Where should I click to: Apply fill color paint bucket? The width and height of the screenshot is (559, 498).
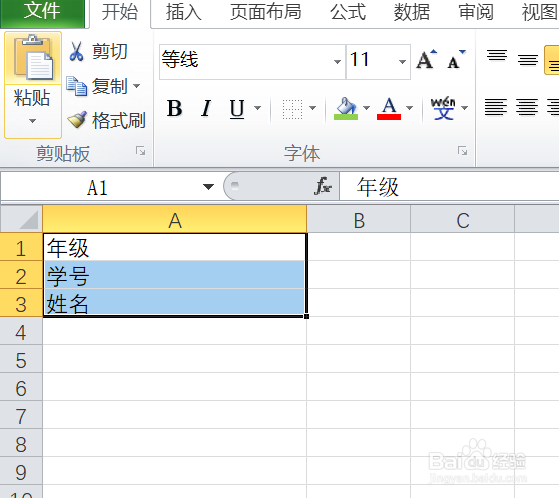(x=345, y=108)
